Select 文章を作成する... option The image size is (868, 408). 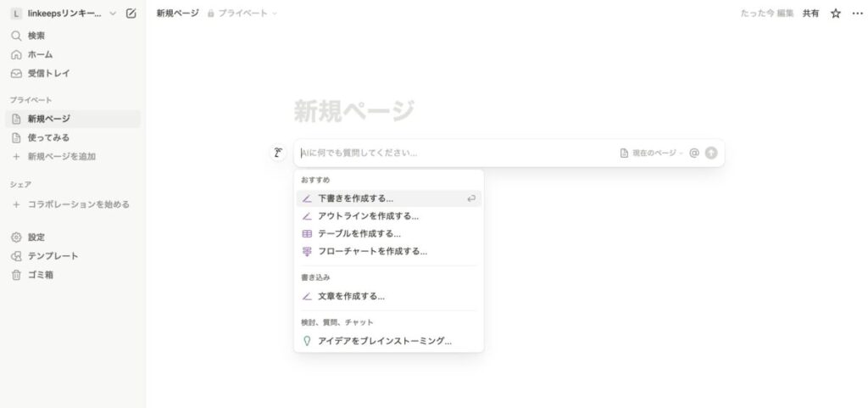click(388, 297)
